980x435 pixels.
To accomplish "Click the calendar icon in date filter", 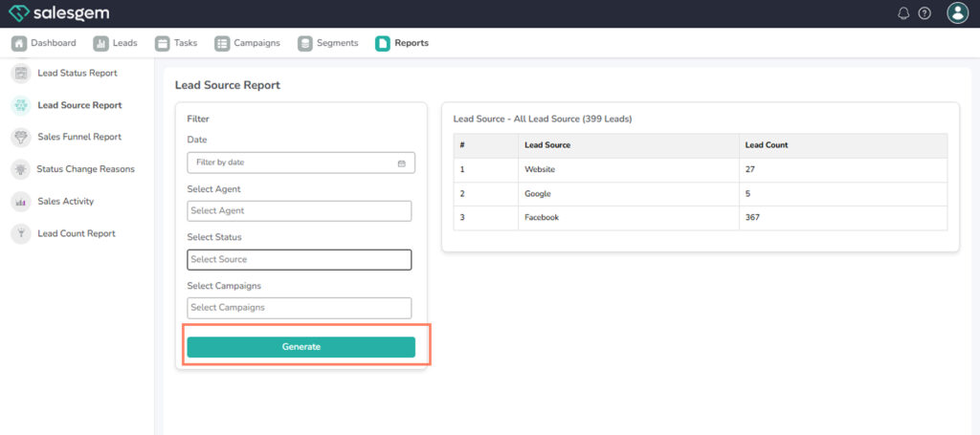I will click(401, 163).
